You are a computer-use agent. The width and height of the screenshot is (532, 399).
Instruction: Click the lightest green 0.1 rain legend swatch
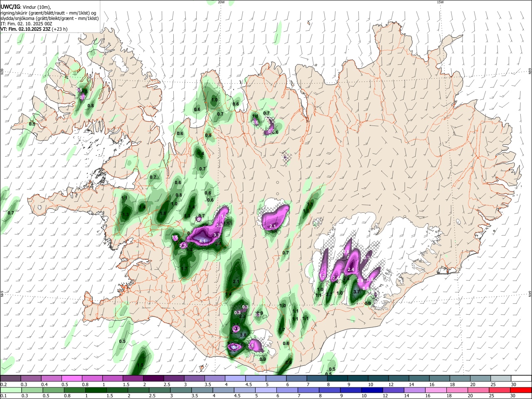point(10,390)
